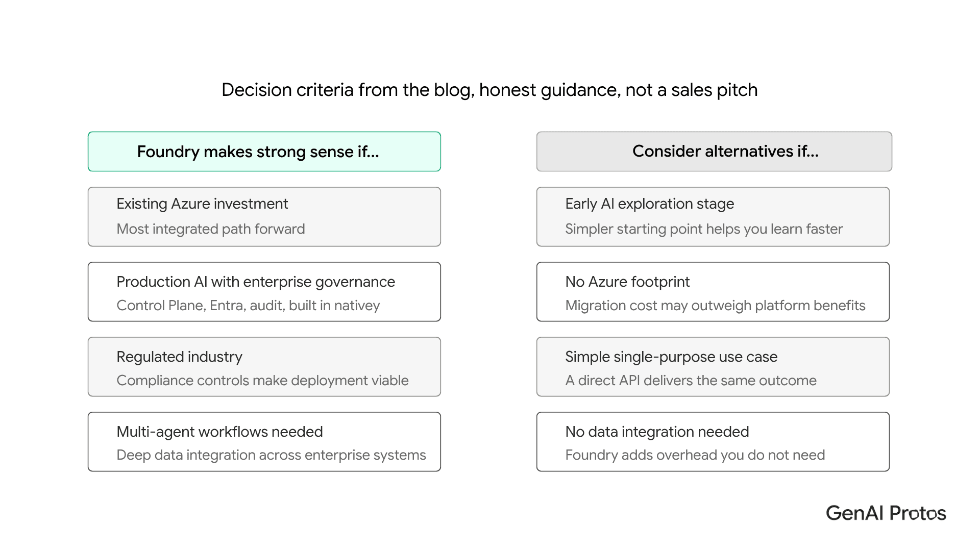980x551 pixels.
Task: Click the slide title about decision criteria
Action: [489, 90]
